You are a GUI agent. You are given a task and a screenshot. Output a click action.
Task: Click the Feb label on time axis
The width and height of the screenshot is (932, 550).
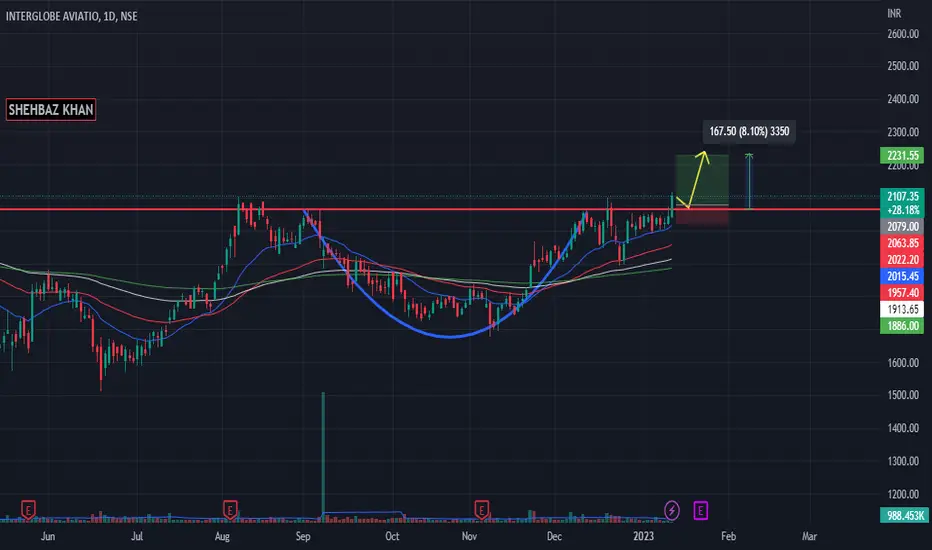coord(728,536)
